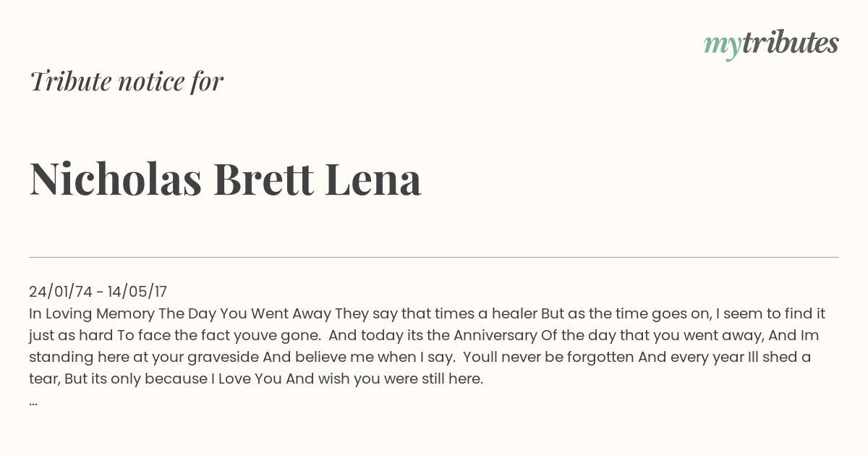The image size is (868, 456).
Task: Click the birth date 24/01/74
Action: click(61, 292)
